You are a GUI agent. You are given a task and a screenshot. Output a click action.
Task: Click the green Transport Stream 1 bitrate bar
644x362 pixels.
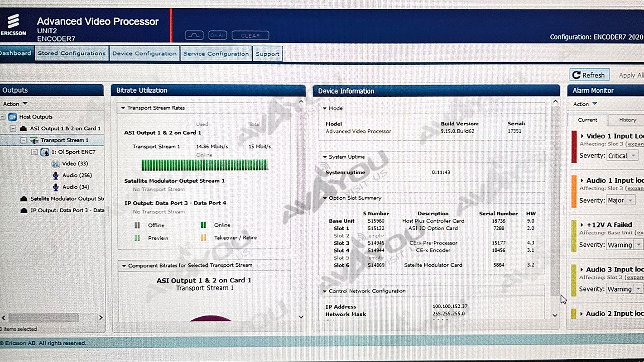204,165
